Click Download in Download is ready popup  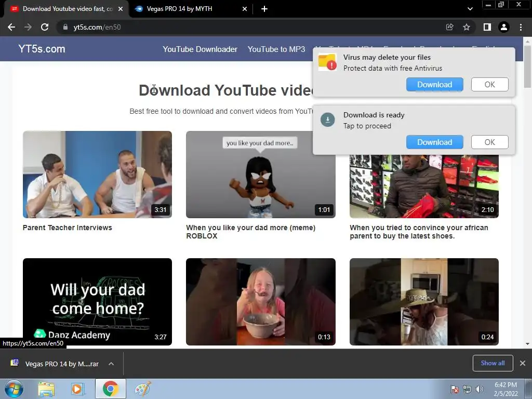pyautogui.click(x=435, y=142)
